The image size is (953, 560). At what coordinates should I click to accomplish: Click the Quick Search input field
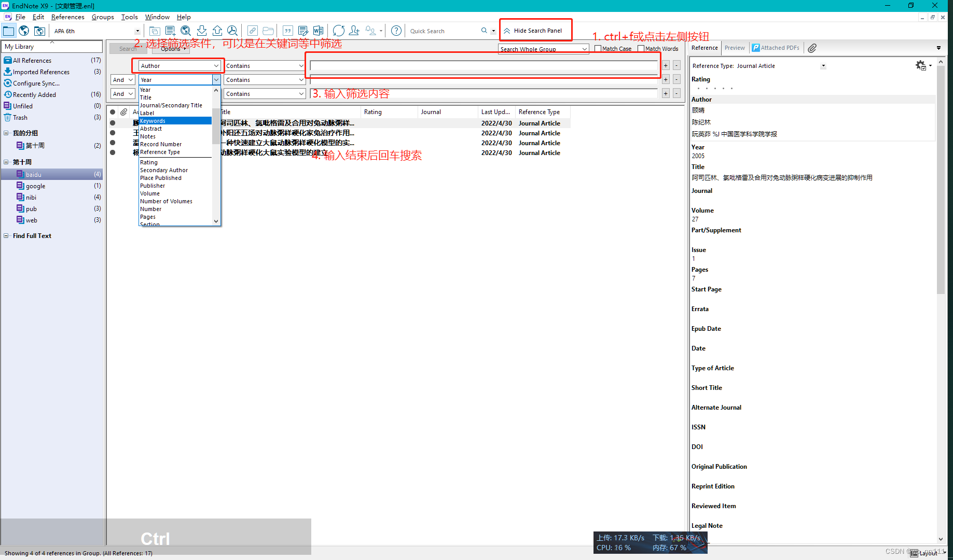coord(444,31)
